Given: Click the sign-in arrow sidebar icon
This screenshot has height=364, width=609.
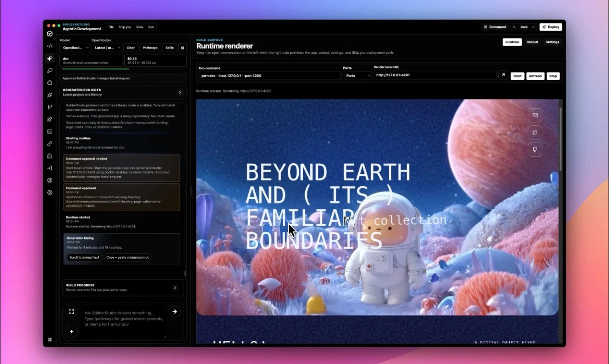Looking at the screenshot, I should pos(49,168).
